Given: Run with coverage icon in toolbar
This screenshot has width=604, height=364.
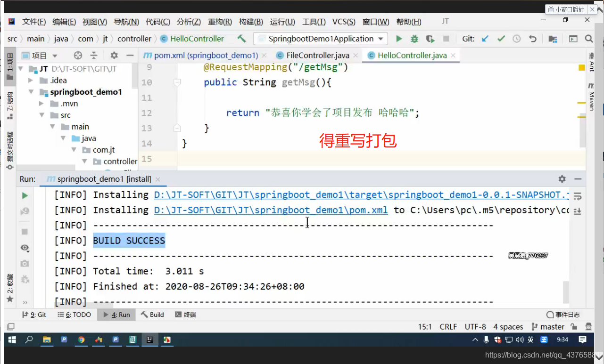Looking at the screenshot, I should click(x=430, y=39).
